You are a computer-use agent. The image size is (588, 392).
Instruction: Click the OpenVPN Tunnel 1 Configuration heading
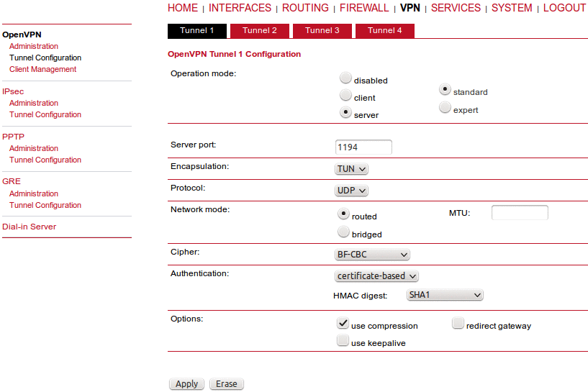click(235, 54)
